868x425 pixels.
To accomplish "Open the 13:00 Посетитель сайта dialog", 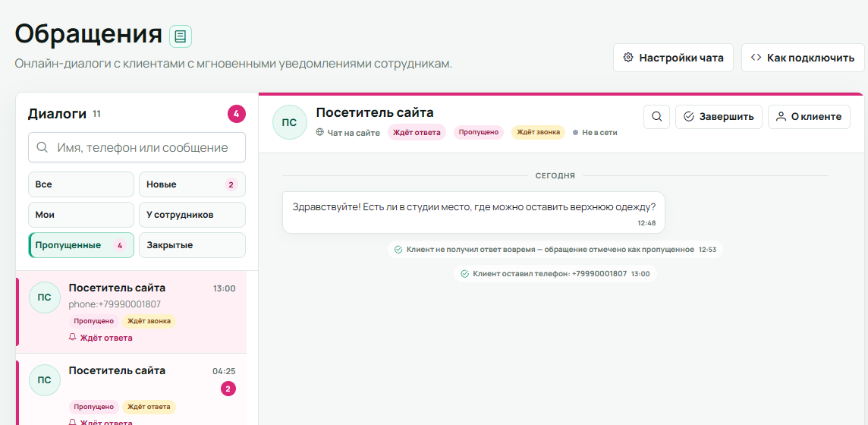I will pos(132,312).
